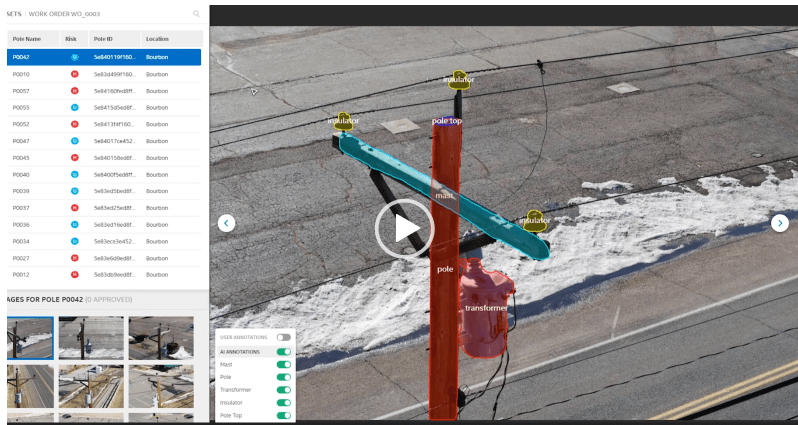Select pole row P0027
The image size is (798, 425).
point(104,258)
